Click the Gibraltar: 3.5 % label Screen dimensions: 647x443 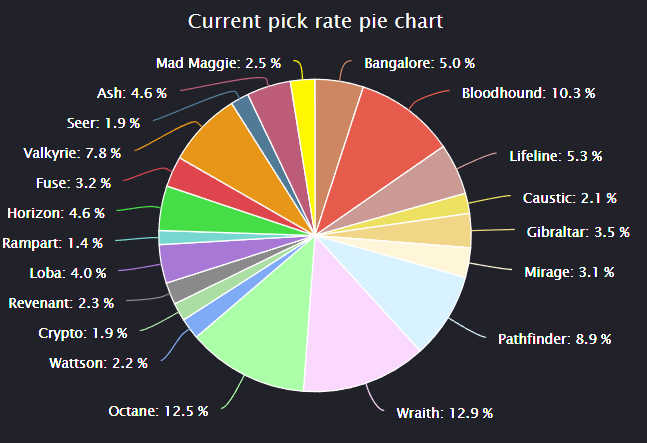pos(578,232)
